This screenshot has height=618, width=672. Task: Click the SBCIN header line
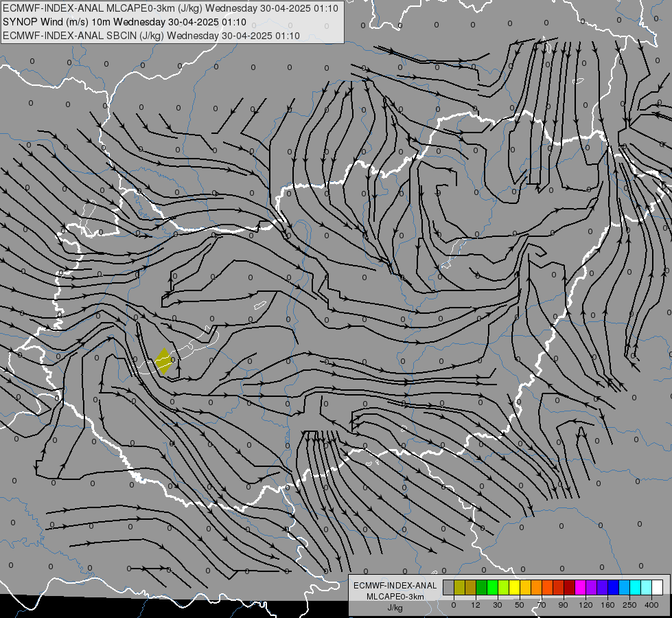click(151, 36)
